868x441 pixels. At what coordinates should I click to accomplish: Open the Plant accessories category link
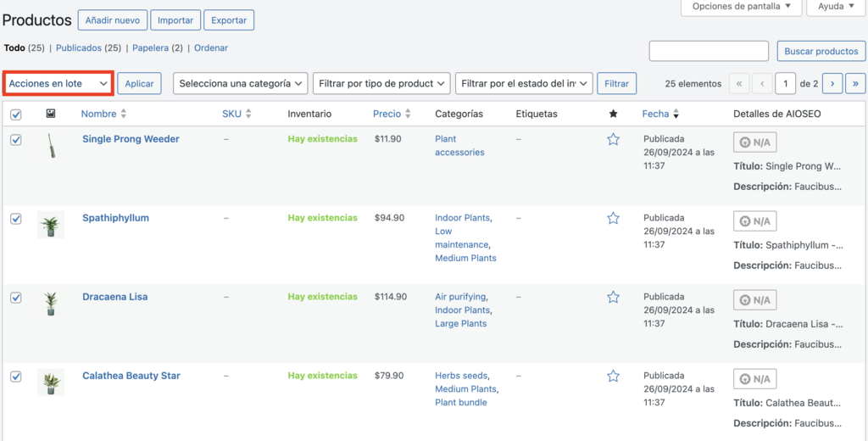click(459, 146)
